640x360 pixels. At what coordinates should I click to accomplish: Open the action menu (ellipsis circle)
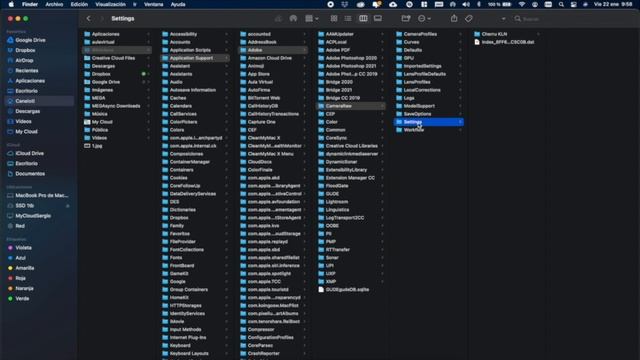point(424,19)
